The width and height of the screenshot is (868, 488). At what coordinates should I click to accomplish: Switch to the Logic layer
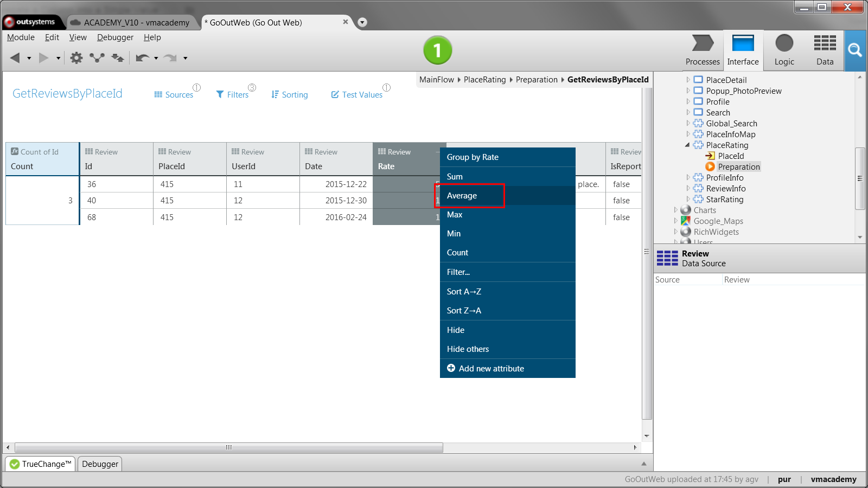(x=784, y=50)
